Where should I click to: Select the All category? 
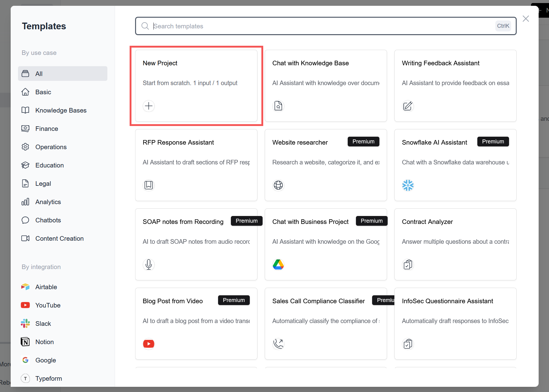click(63, 74)
